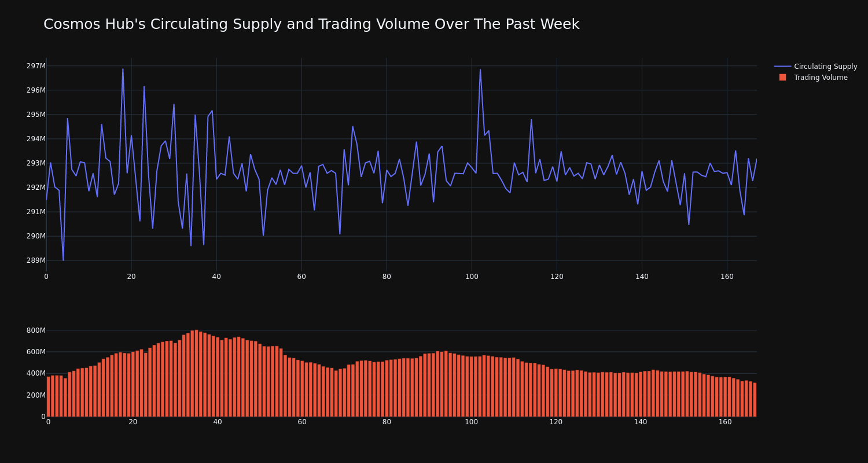The image size is (868, 463).
Task: Click the 600M volume axis label
Action: (36, 352)
